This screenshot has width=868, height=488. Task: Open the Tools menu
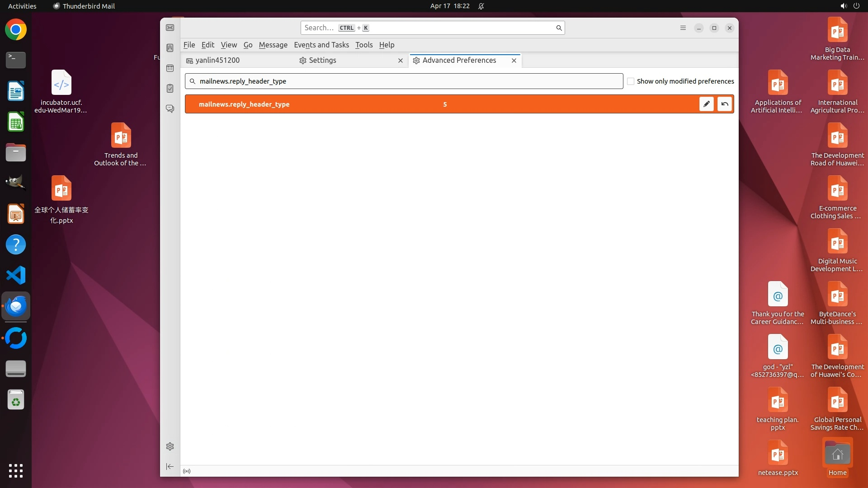[x=363, y=45]
